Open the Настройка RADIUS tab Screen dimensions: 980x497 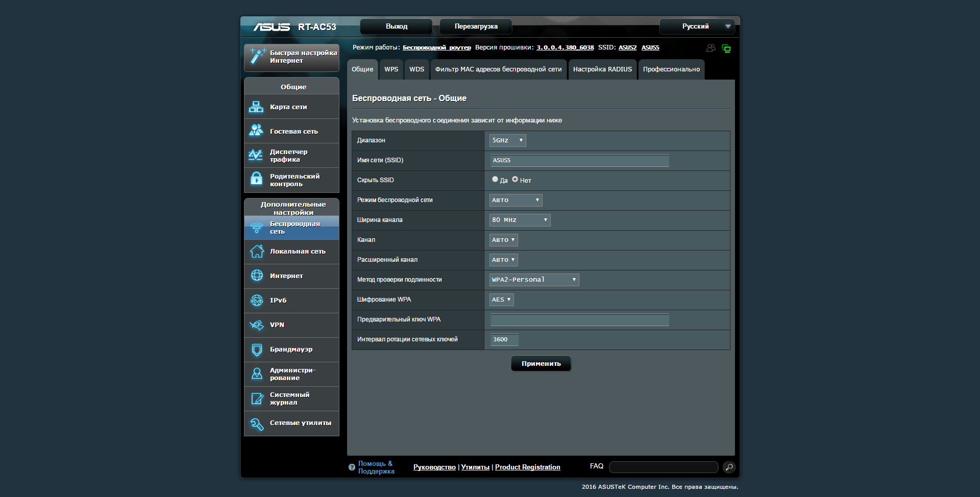602,69
